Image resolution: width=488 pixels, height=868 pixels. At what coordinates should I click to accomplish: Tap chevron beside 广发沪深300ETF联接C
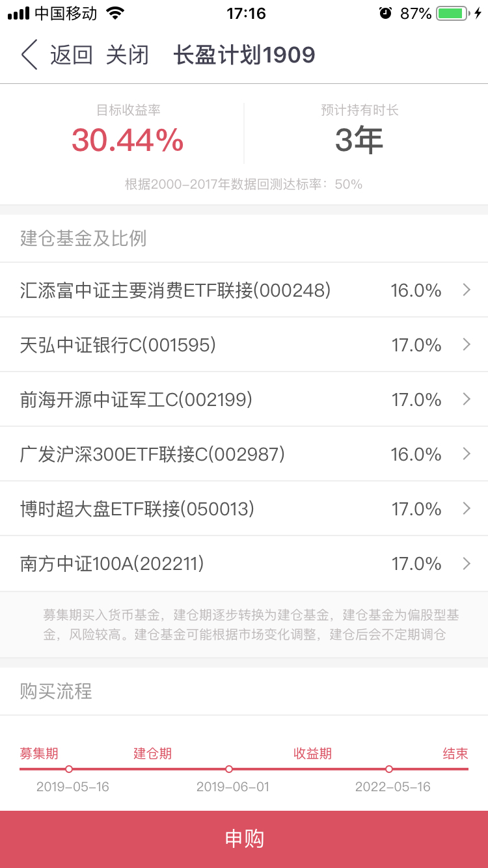coord(467,454)
